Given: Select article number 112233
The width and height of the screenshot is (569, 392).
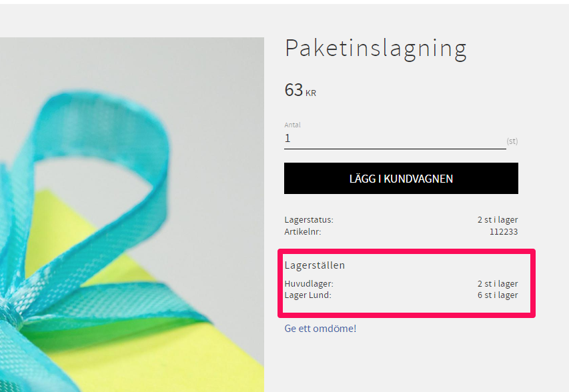Looking at the screenshot, I should pos(504,232).
